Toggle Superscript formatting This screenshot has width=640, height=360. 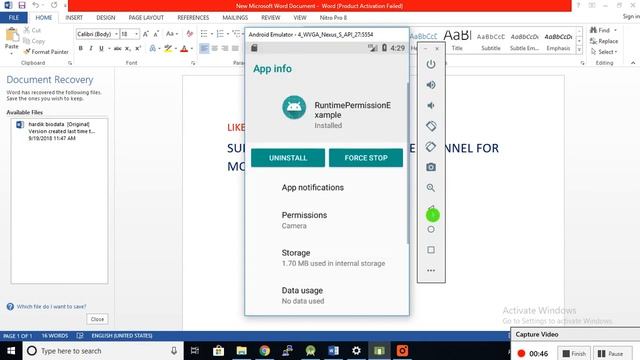138,48
